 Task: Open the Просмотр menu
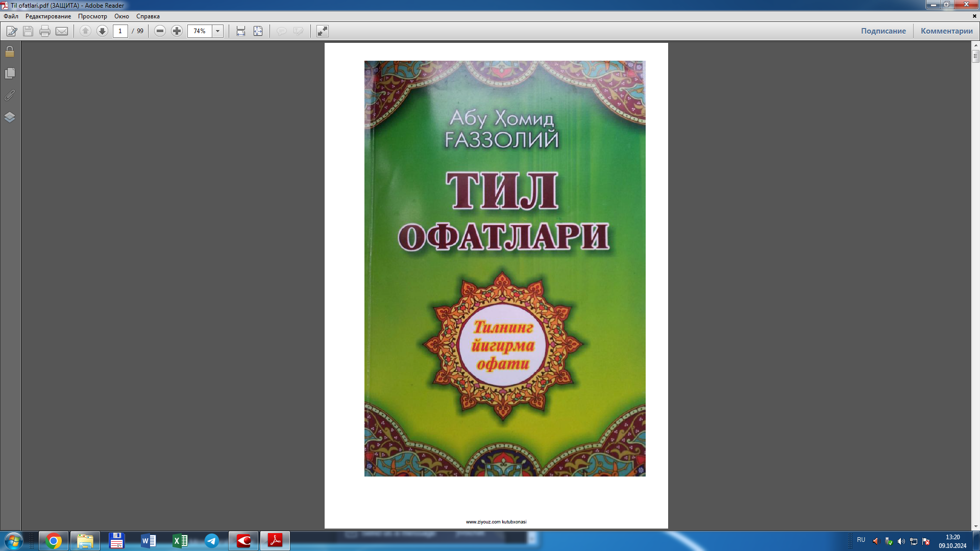[x=92, y=16]
